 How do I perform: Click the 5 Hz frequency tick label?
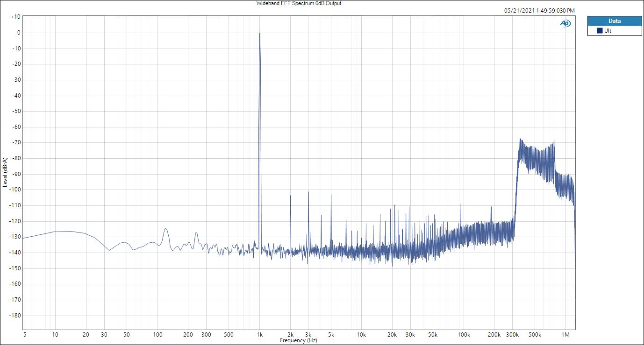pyautogui.click(x=24, y=335)
